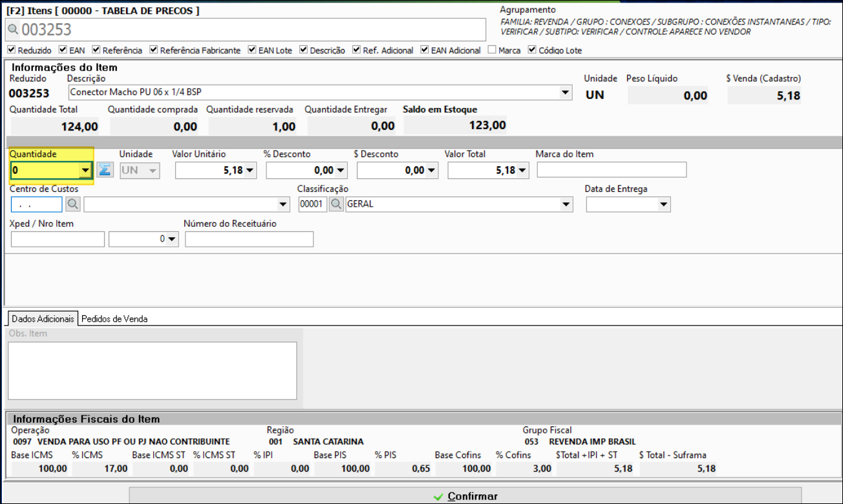Enable the Marca checkbox
The image size is (843, 504).
[493, 50]
